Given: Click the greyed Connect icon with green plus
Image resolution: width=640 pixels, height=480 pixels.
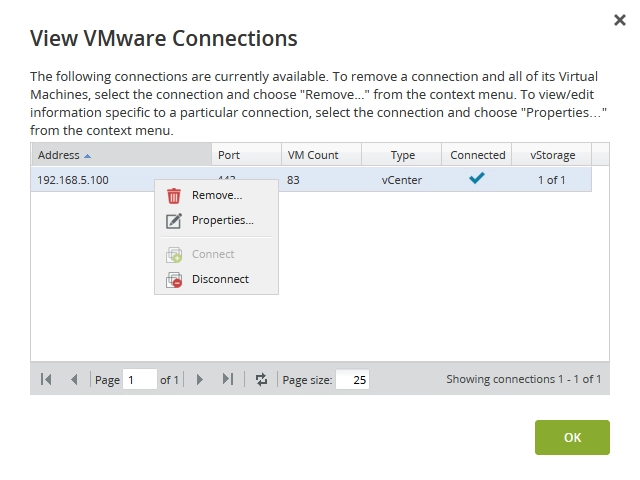Looking at the screenshot, I should (173, 255).
